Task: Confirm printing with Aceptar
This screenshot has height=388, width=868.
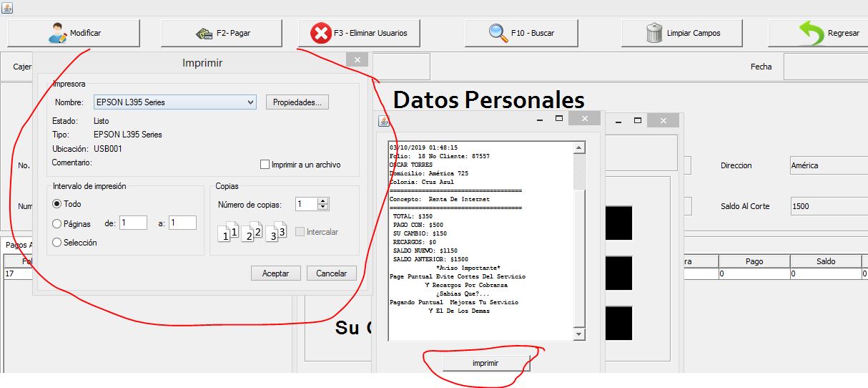Action: [x=275, y=273]
